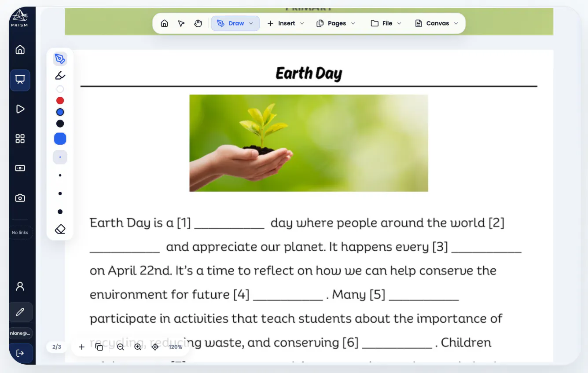Click the zoom out magnifier icon

pos(121,347)
